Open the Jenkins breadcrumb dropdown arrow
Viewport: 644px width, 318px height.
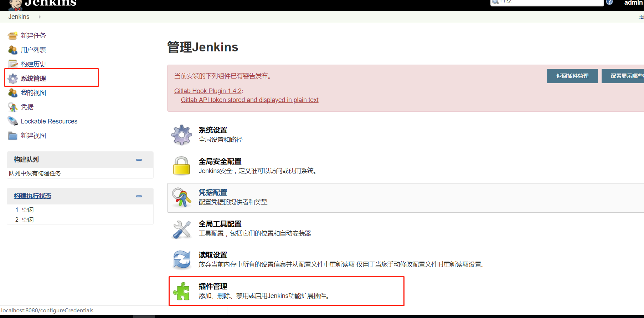tap(40, 17)
